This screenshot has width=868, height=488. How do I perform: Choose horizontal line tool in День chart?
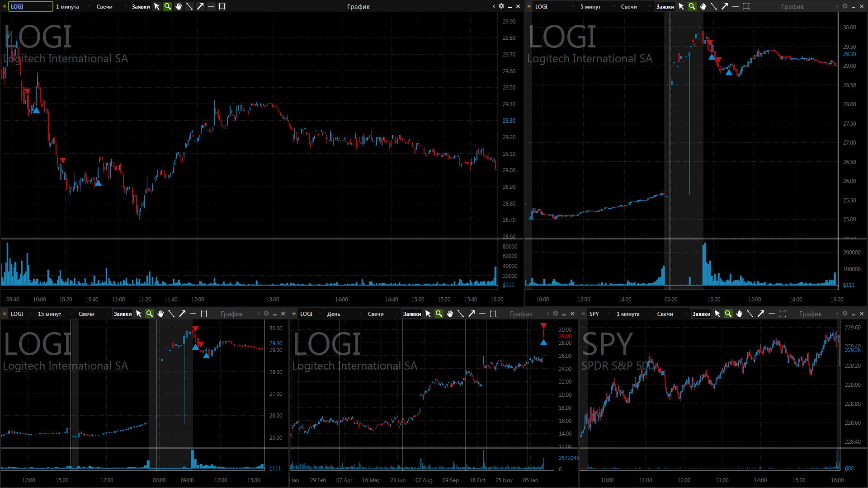(482, 314)
